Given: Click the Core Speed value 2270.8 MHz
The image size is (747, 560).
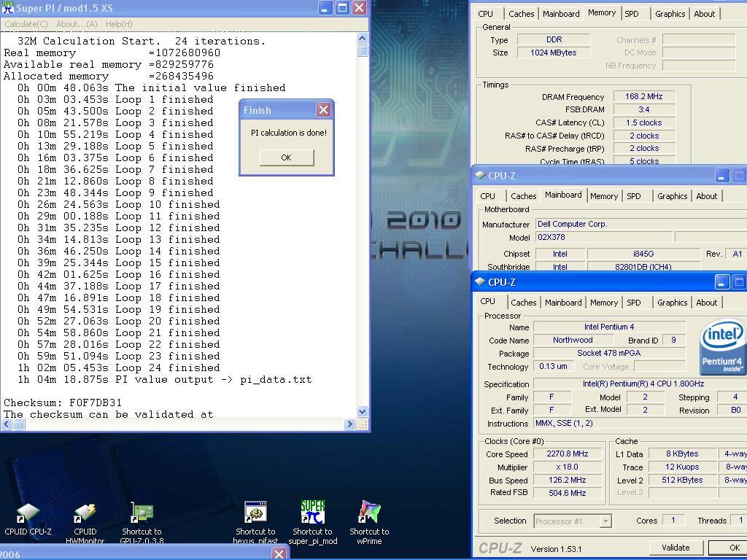Looking at the screenshot, I should [567, 454].
